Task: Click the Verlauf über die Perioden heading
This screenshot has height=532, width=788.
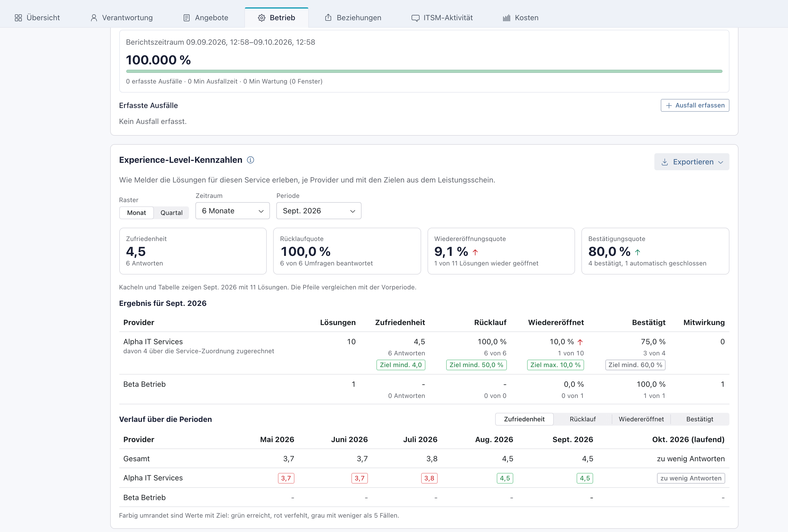Action: click(x=166, y=419)
